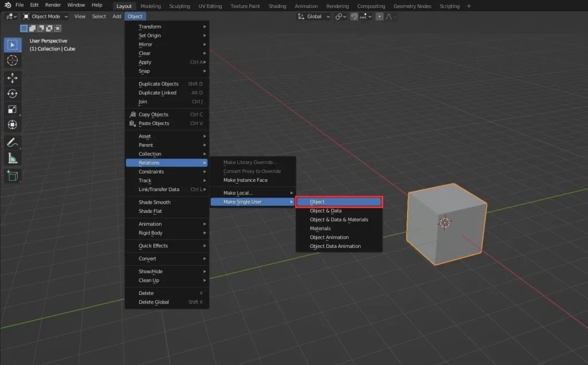Open the View menu in viewport header
This screenshot has width=588, height=365.
tap(80, 17)
